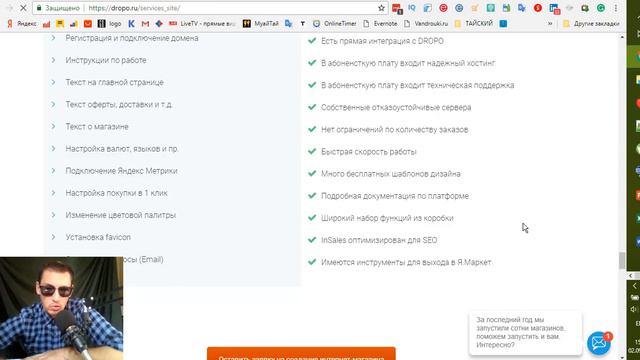Open the 'Другие закладки' bookmarks folder
The width and height of the screenshot is (640, 360).
click(591, 24)
